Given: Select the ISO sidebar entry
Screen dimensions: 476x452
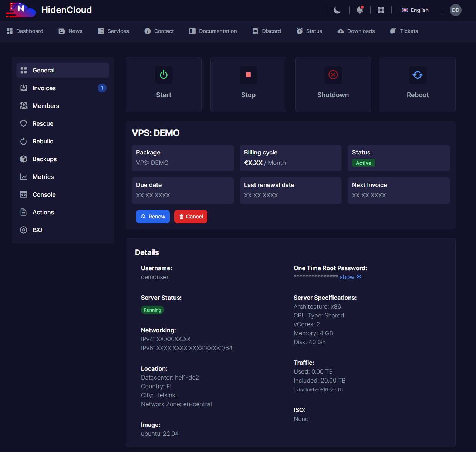Looking at the screenshot, I should [37, 230].
